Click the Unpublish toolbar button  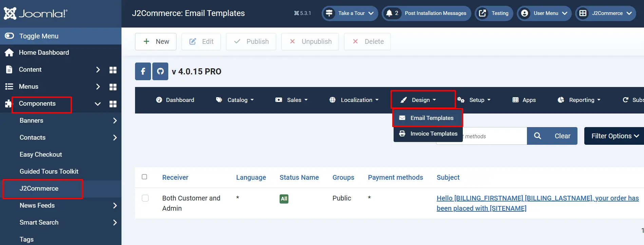pyautogui.click(x=310, y=41)
